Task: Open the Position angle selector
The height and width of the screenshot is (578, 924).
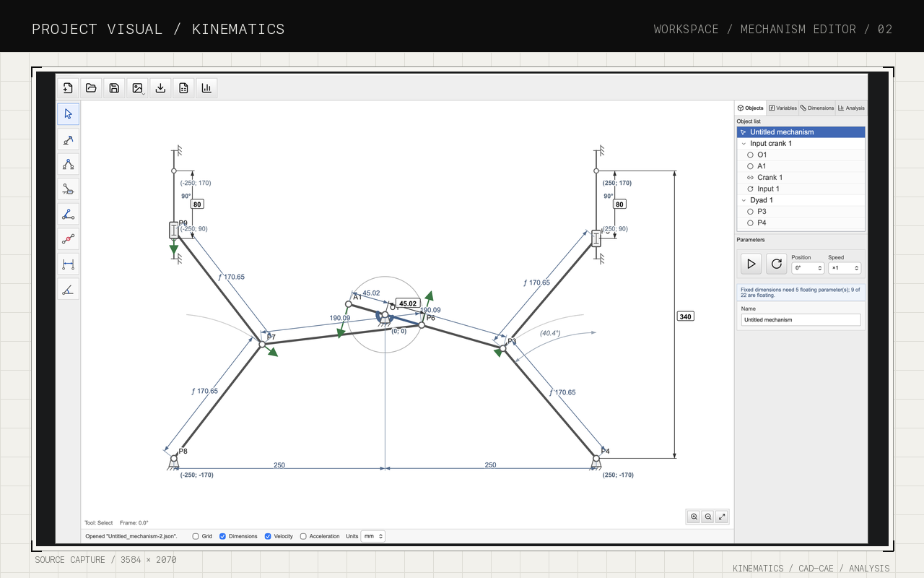Action: [808, 268]
